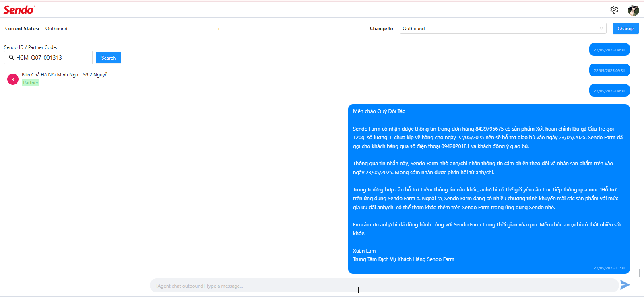Click the chat scrollbar thumb
This screenshot has height=298, width=644.
639,273
